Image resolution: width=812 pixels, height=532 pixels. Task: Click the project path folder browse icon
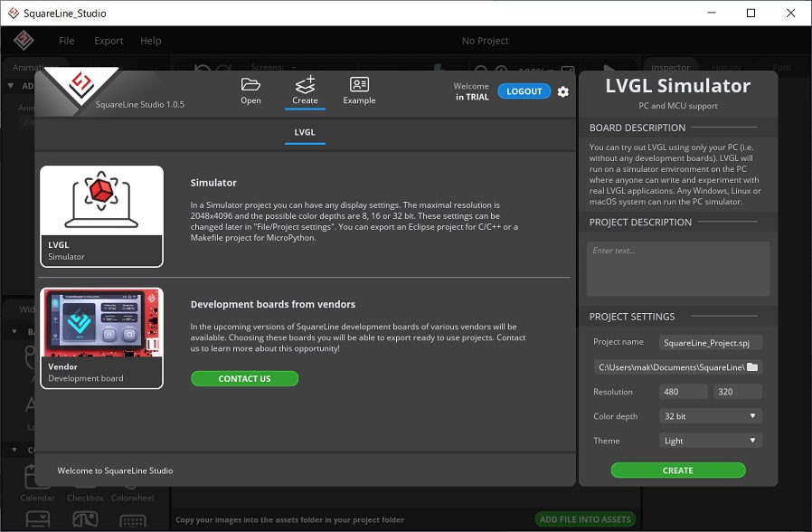pos(751,367)
